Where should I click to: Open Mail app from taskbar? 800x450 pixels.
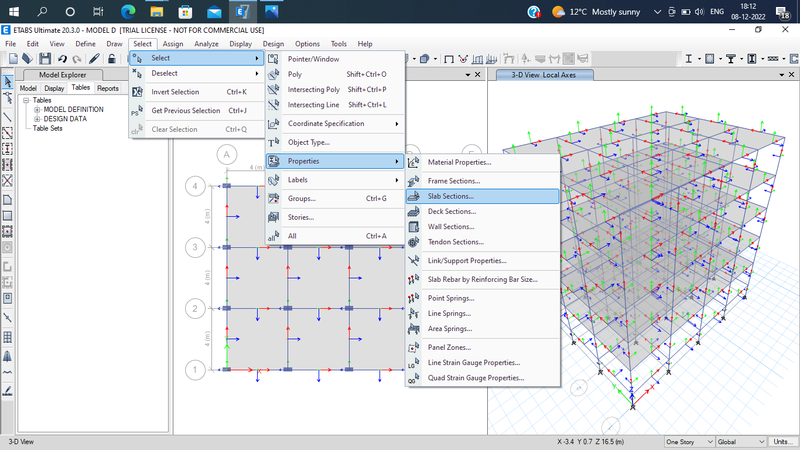(214, 11)
